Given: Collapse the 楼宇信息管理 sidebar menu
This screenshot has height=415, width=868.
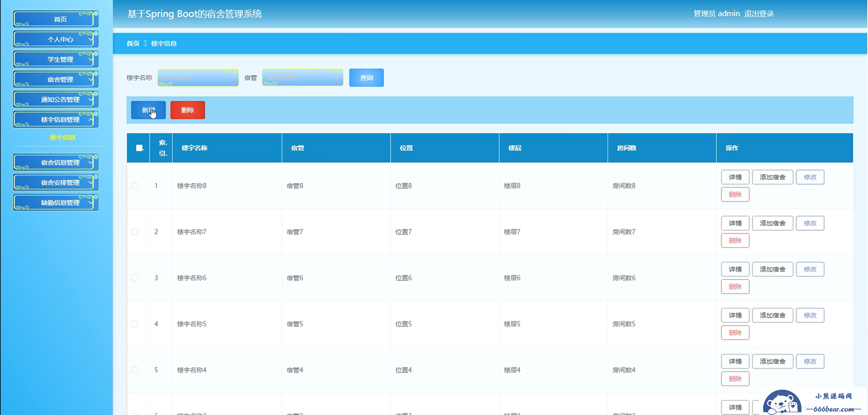Looking at the screenshot, I should coord(56,120).
